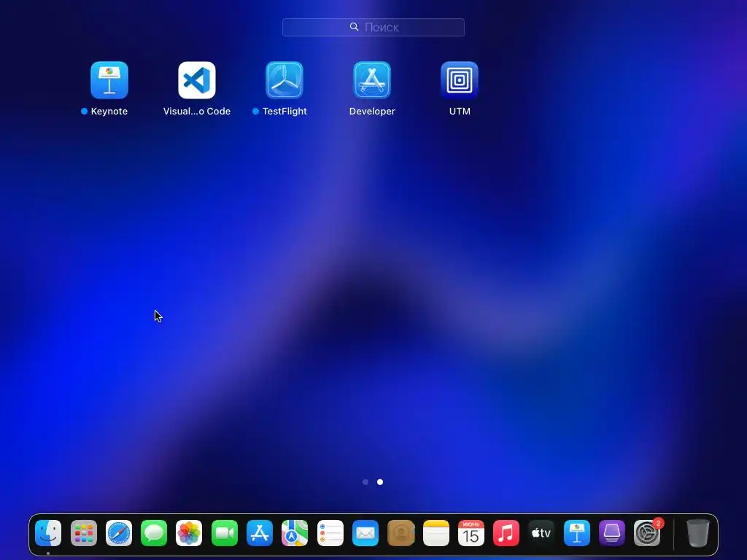Open the Developer app in Launchpad

[x=372, y=80]
